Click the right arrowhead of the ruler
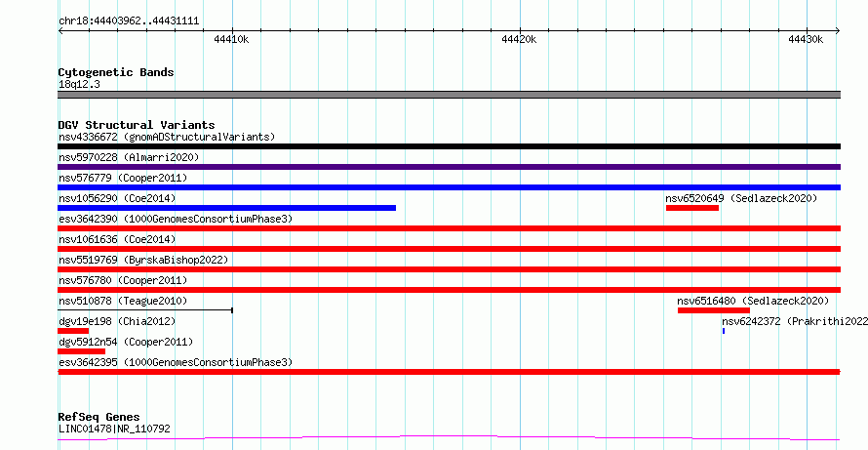This screenshot has width=868, height=450. [x=838, y=31]
